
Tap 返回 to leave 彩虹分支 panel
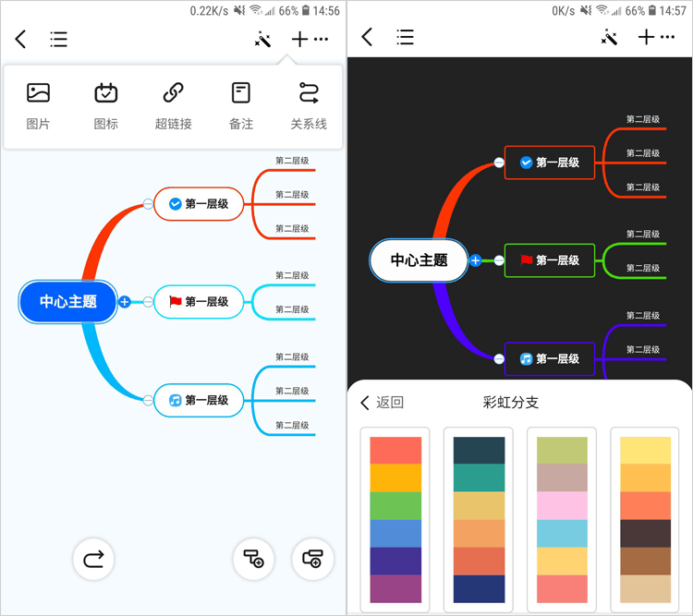pyautogui.click(x=382, y=403)
